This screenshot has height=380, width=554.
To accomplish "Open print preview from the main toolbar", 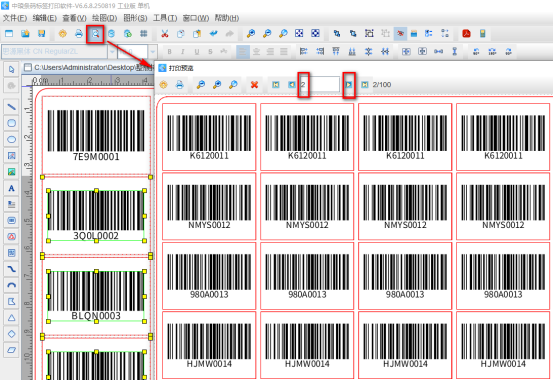I will click(95, 34).
